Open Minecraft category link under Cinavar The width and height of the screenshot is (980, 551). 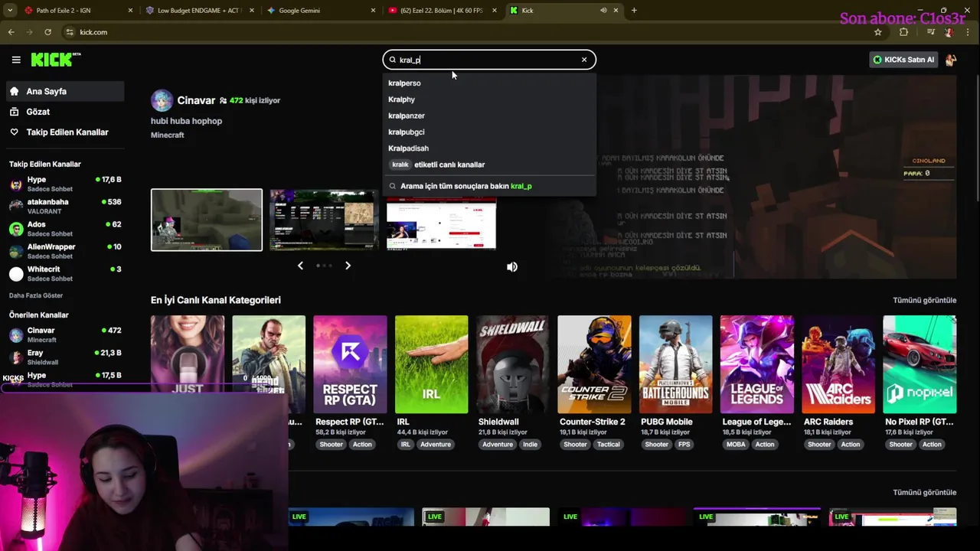[167, 135]
